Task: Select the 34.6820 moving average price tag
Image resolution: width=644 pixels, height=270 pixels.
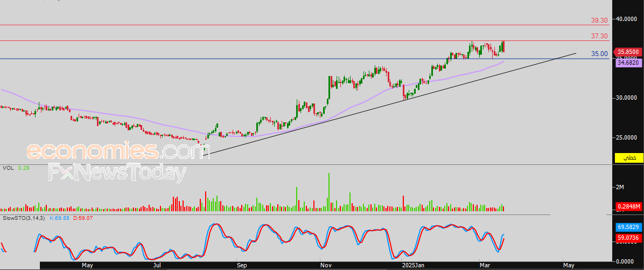Action: tap(629, 63)
